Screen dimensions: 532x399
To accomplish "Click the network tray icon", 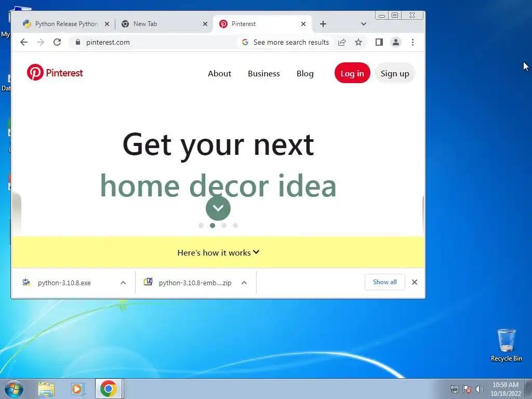I will click(454, 389).
